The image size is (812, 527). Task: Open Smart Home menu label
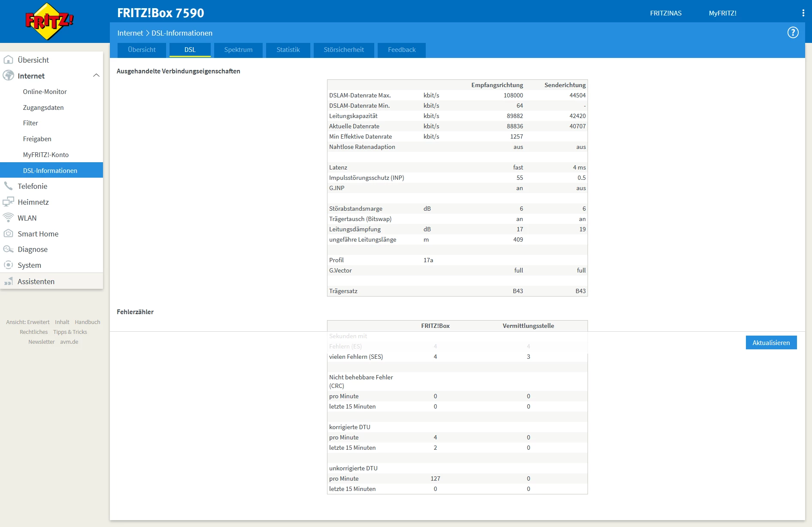[38, 234]
